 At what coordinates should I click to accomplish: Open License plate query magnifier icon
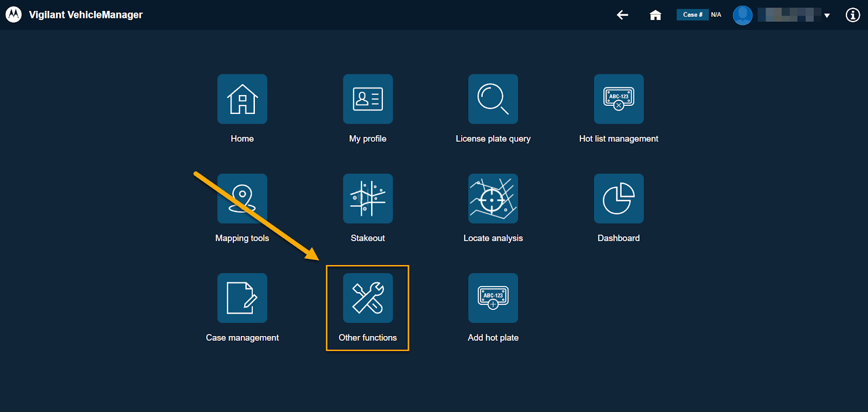coord(493,99)
